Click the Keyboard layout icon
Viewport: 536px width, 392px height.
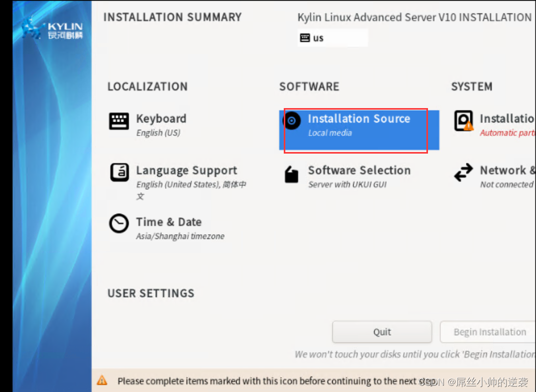click(119, 121)
